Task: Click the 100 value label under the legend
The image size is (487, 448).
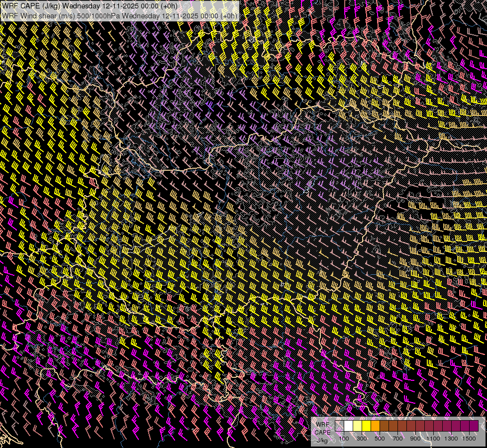Action: (344, 439)
